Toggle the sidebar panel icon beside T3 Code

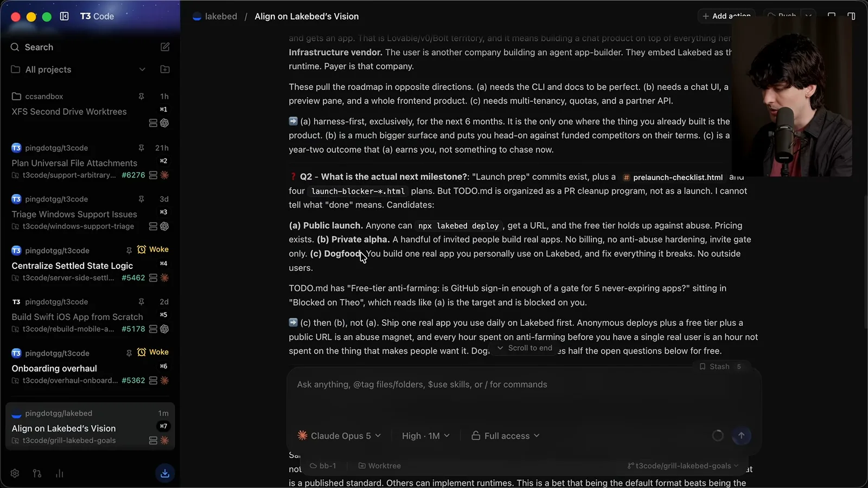(x=64, y=16)
